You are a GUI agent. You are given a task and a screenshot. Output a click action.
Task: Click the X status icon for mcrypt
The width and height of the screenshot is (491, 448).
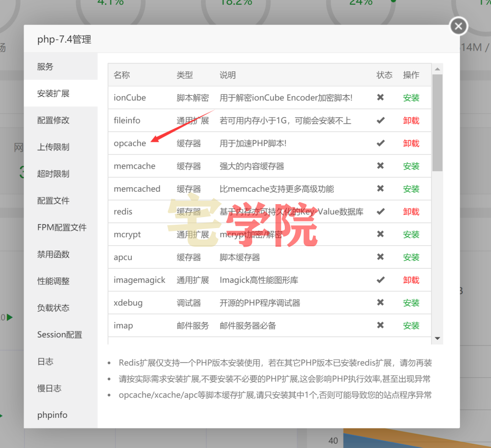[380, 234]
